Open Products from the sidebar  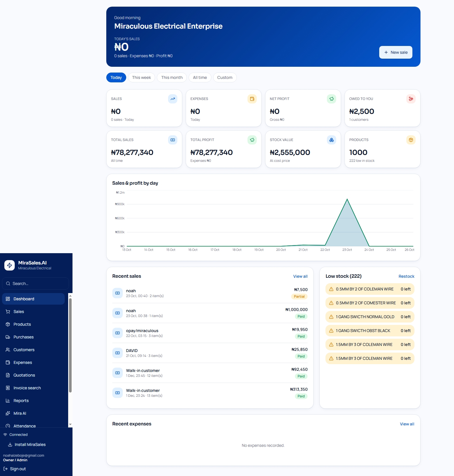tap(33, 324)
